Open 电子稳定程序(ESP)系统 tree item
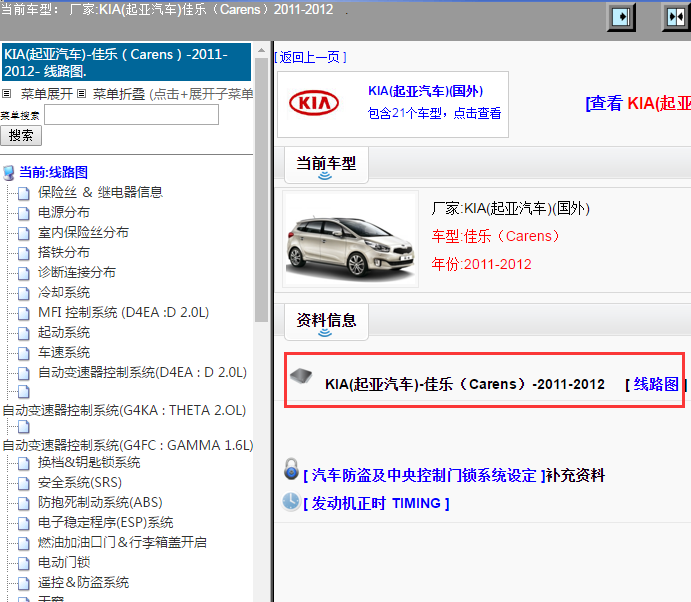 [x=106, y=523]
